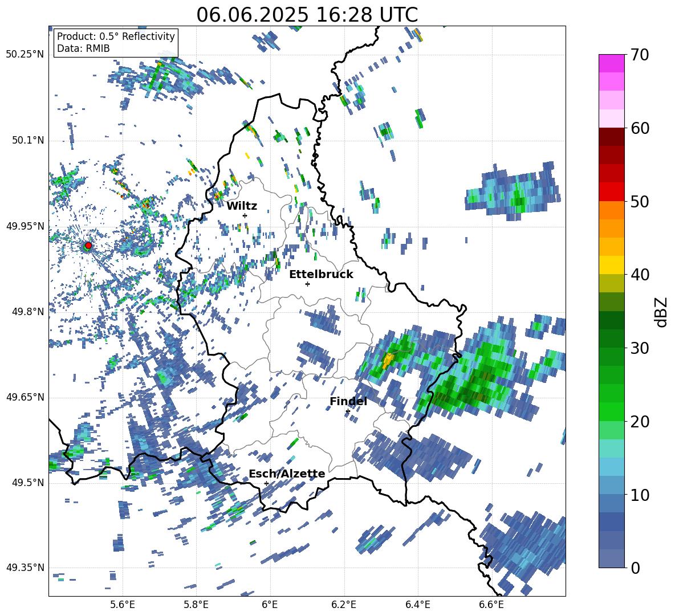Screen dimensions: 675x616
Task: Click the Findel location label
Action: tap(348, 401)
